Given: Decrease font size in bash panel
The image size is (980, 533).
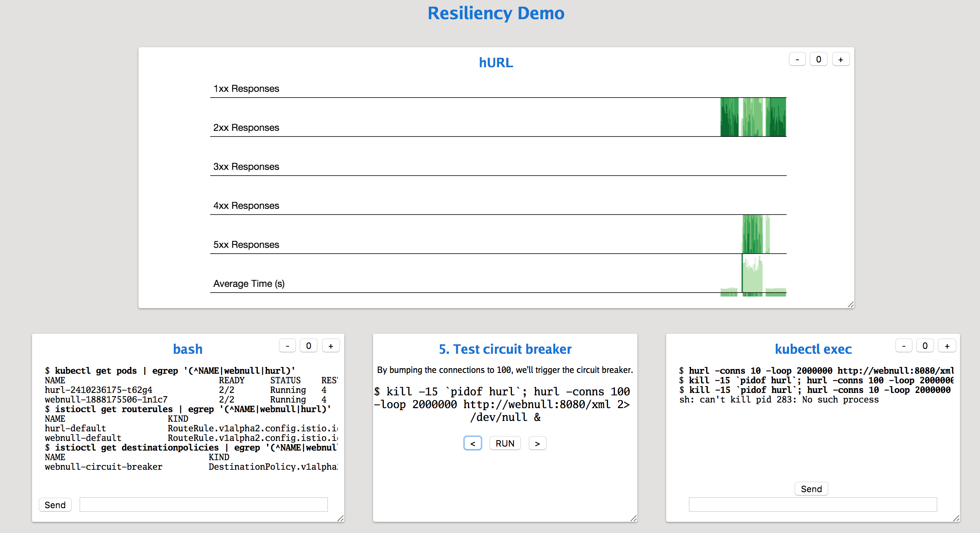Looking at the screenshot, I should [x=287, y=346].
